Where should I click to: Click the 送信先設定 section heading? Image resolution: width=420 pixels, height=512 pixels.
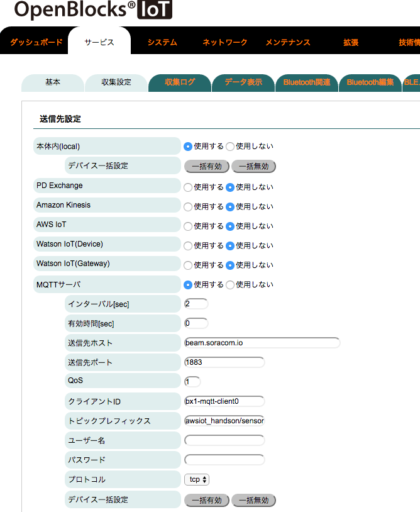60,119
